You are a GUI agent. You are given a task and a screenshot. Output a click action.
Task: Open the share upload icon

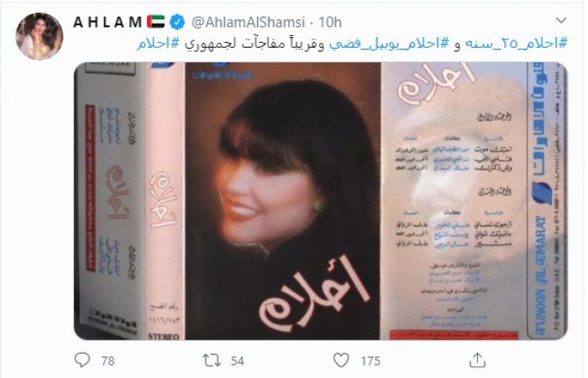[x=477, y=360]
